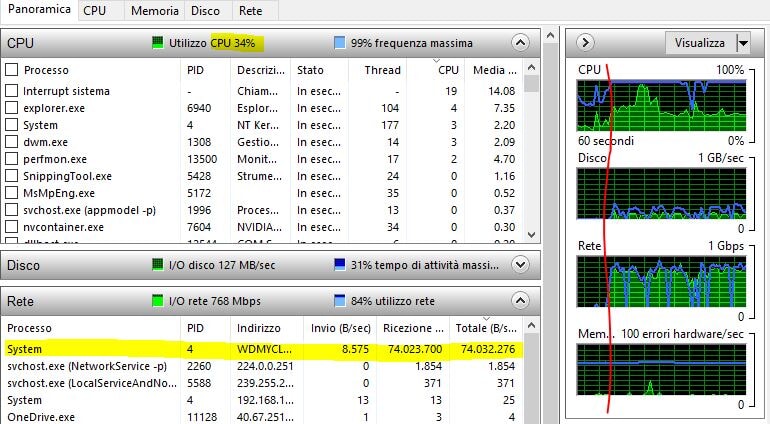Click the Visualizza button
The width and height of the screenshot is (770, 424).
tap(701, 43)
